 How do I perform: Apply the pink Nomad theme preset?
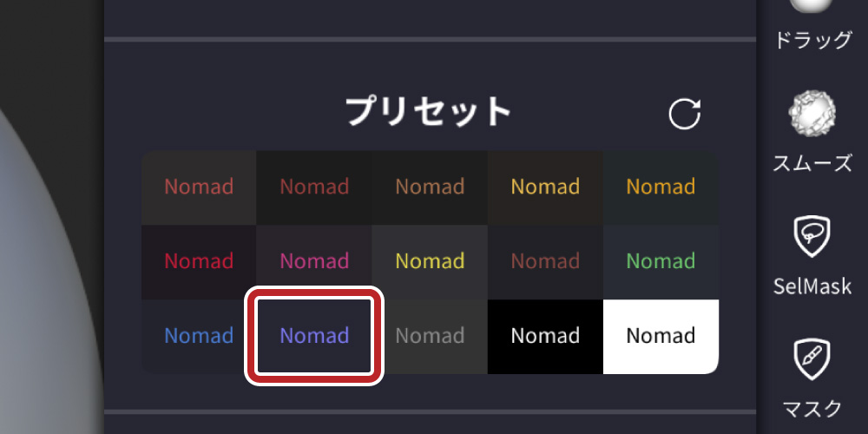click(314, 261)
